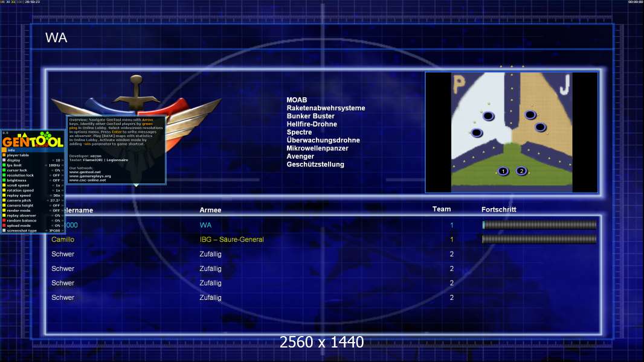Click the developer name xezon

point(95,156)
